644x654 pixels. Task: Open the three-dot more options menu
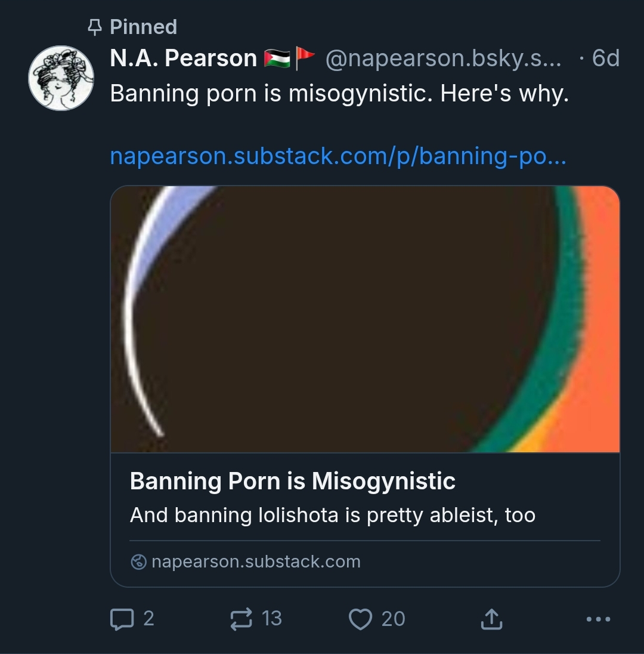598,619
